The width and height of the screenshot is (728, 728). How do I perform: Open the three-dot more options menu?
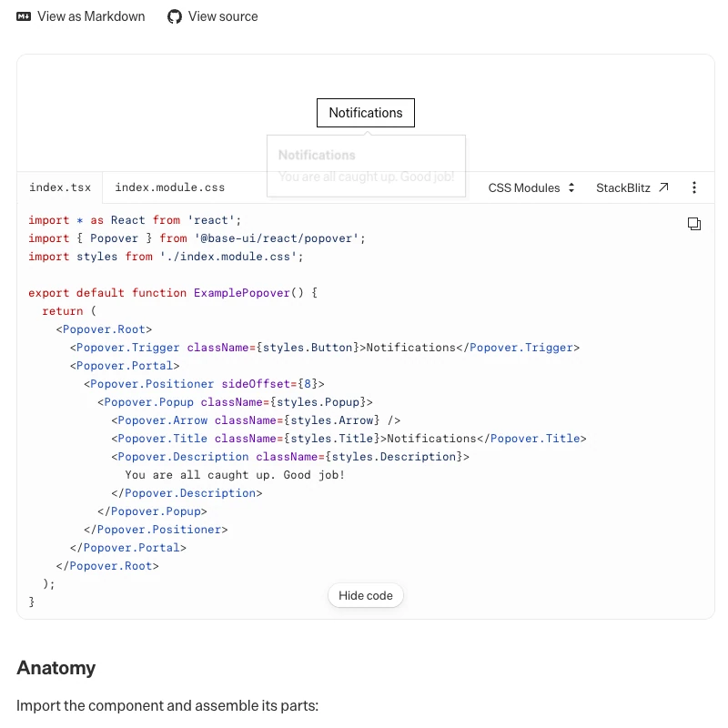pos(694,187)
